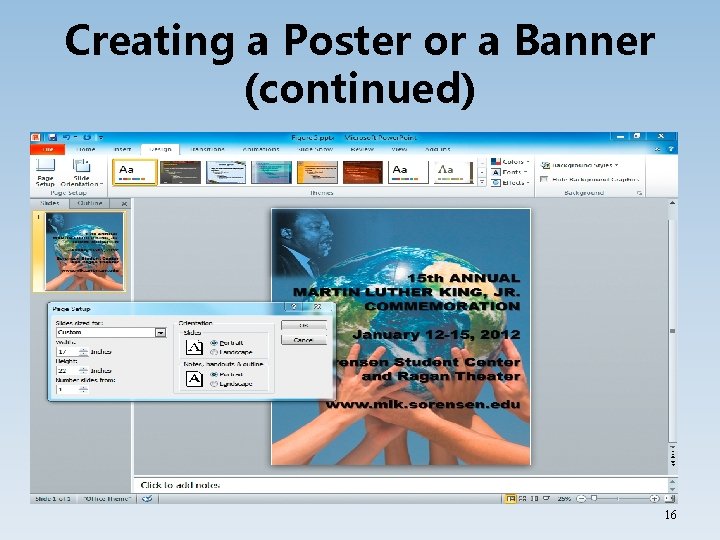Select the dark red-brown theme thumbnail
This screenshot has height=540, width=720.
[363, 172]
